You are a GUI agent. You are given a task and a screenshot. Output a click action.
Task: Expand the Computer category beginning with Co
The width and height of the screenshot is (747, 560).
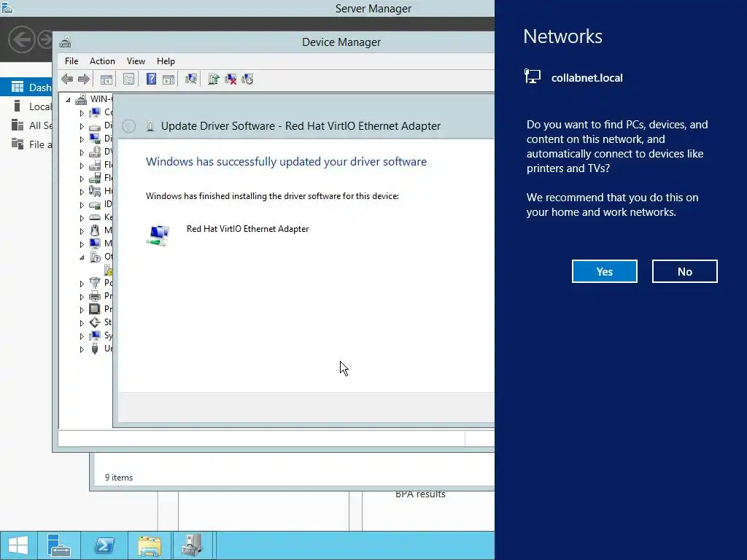pos(82,113)
